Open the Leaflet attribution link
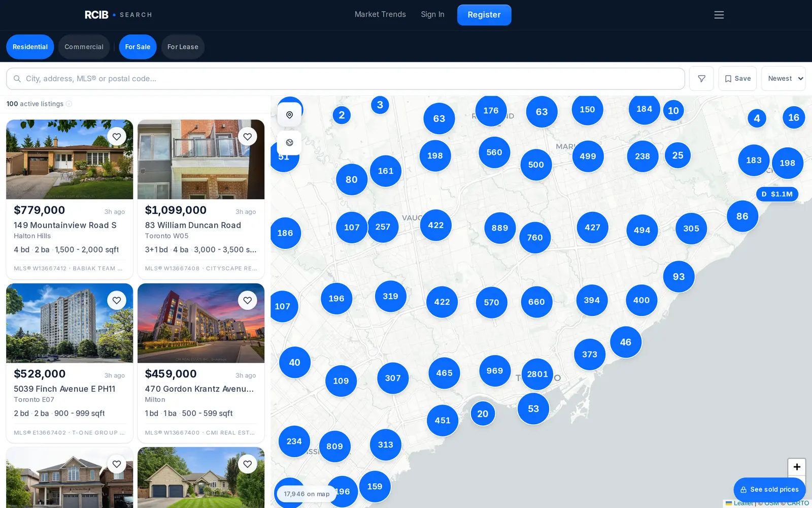 pos(739,503)
